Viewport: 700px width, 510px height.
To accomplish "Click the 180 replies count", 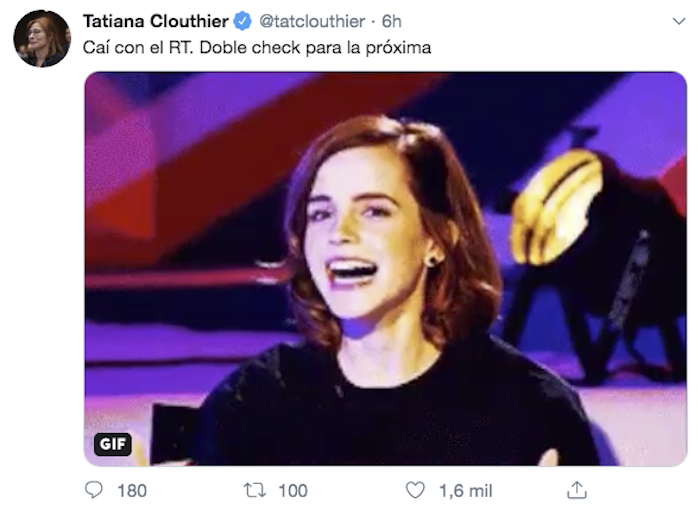I will click(x=132, y=491).
